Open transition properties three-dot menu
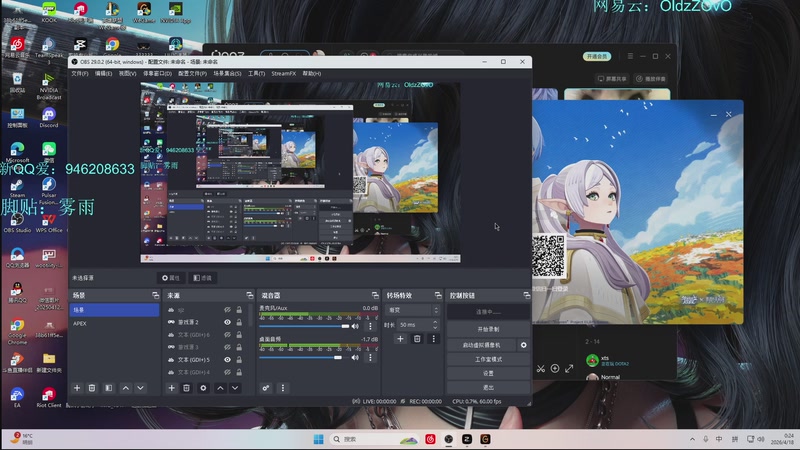Image resolution: width=800 pixels, height=450 pixels. 434,339
